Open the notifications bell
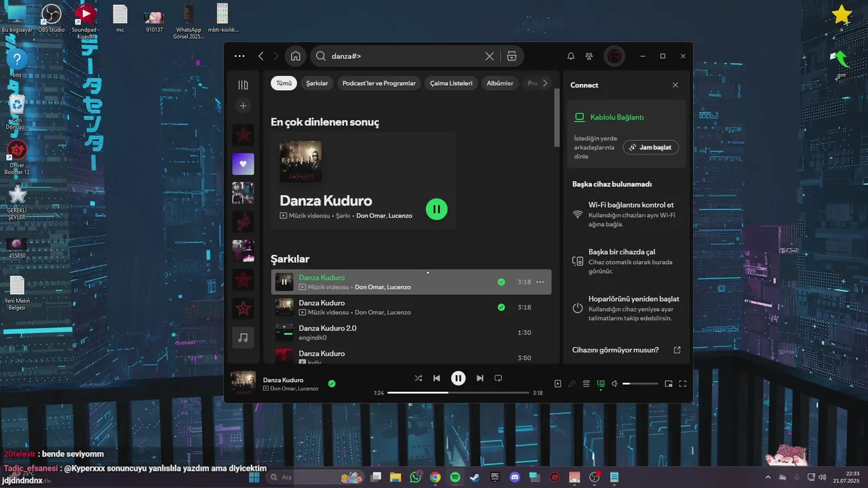The width and height of the screenshot is (868, 488). coord(571,56)
